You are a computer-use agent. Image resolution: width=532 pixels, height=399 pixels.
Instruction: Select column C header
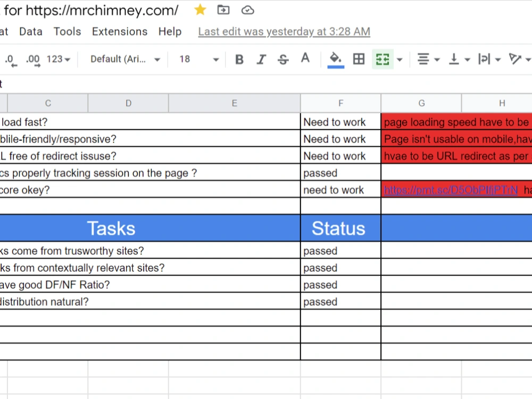(x=48, y=103)
